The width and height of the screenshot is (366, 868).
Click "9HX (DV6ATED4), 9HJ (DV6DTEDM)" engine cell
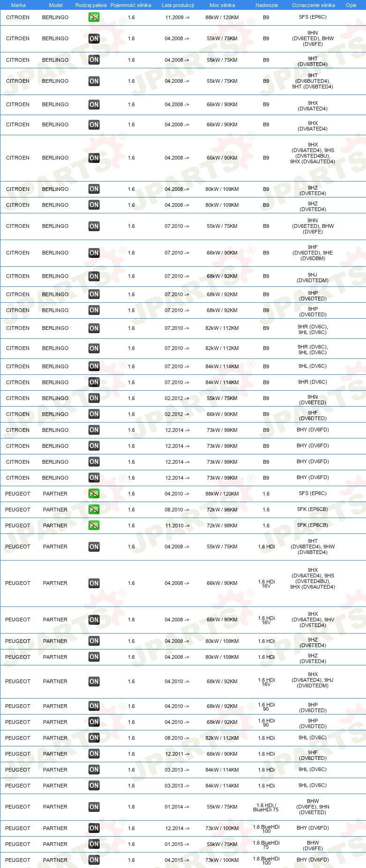[x=313, y=680]
